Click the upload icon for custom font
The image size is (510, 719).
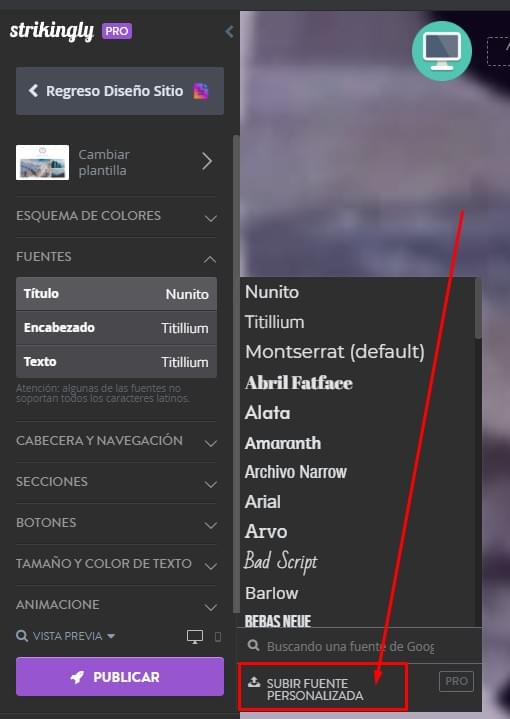click(254, 682)
